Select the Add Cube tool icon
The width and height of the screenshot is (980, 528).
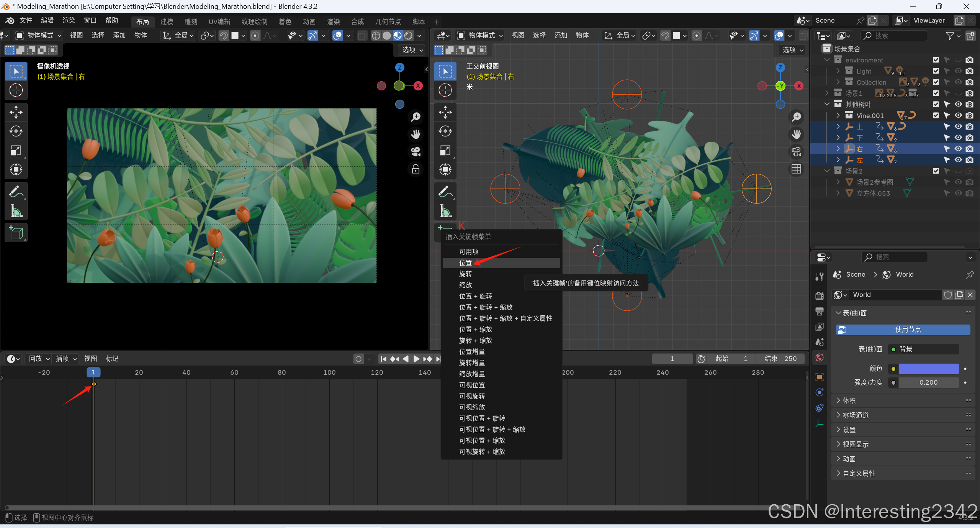[x=16, y=233]
